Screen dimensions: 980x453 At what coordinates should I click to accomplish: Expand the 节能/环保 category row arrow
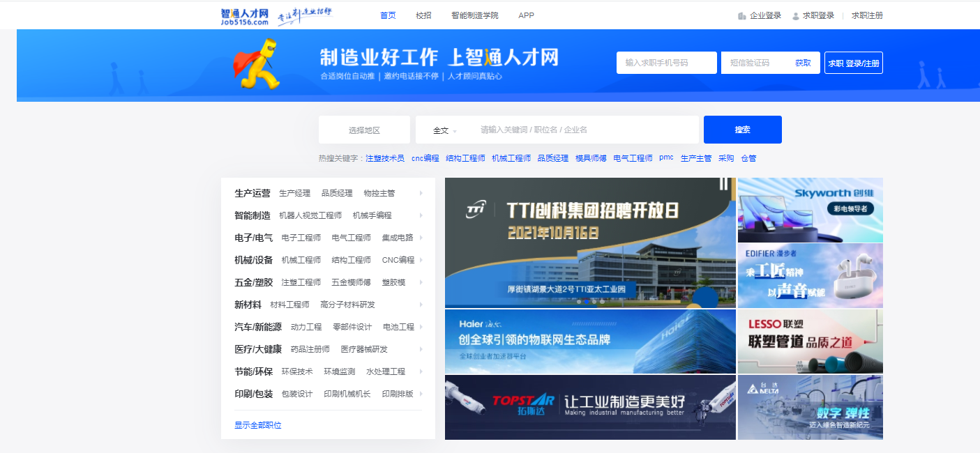(421, 371)
